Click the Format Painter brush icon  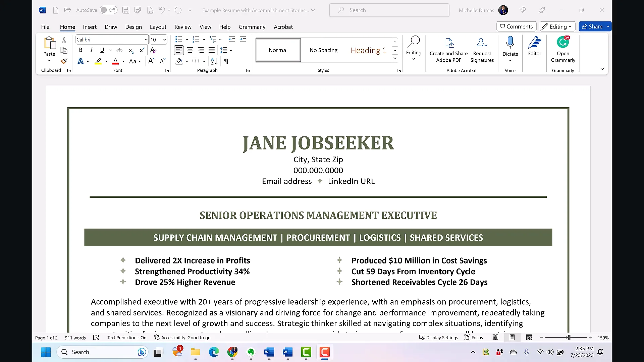(64, 61)
